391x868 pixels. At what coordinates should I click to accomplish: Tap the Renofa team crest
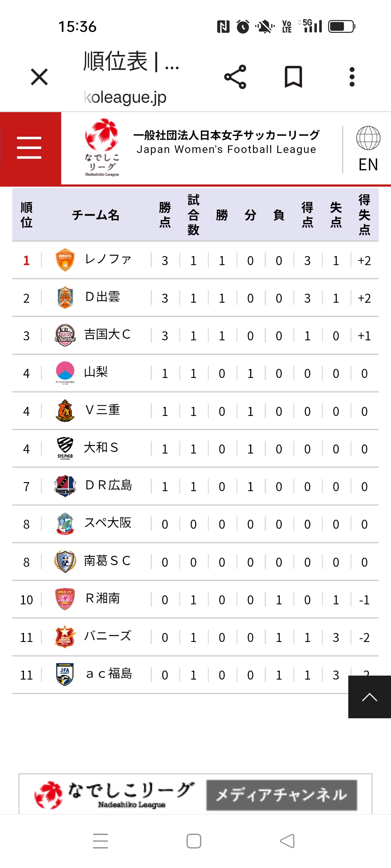(65, 260)
